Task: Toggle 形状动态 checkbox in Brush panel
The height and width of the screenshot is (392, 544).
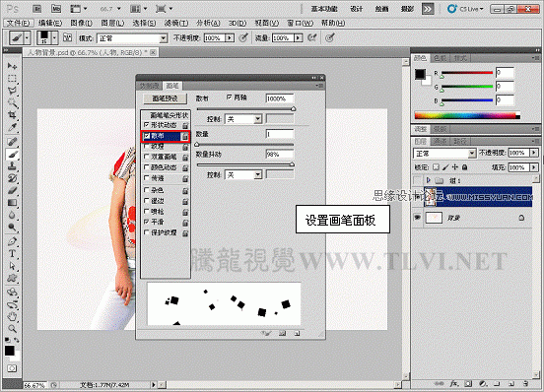Action: pos(147,124)
